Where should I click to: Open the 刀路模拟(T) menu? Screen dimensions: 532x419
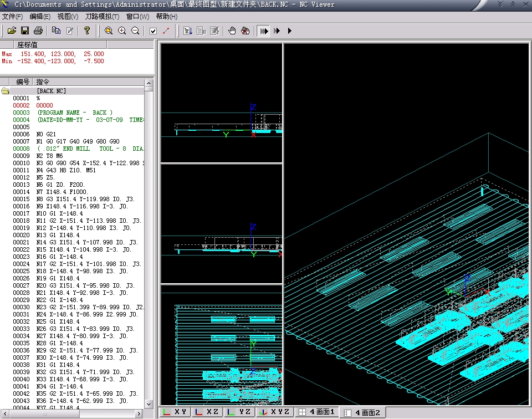pyautogui.click(x=102, y=17)
